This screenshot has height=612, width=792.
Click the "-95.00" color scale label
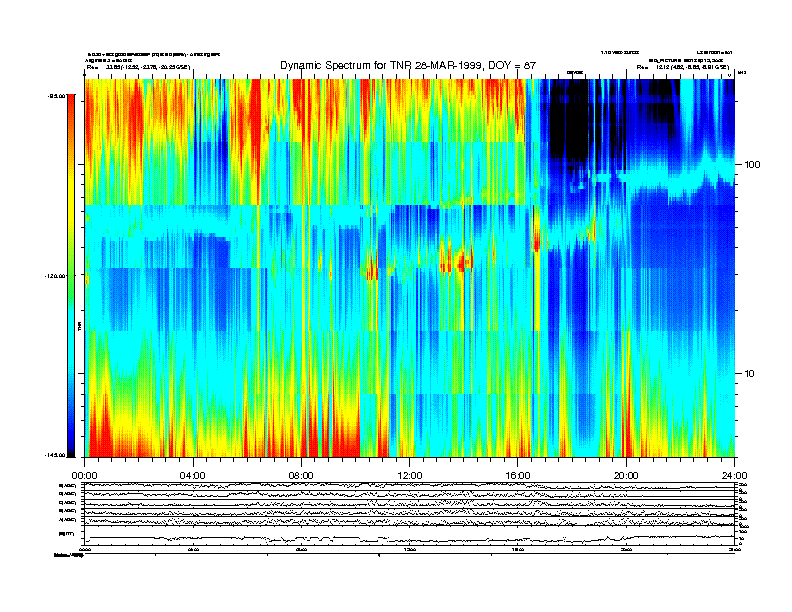click(x=57, y=95)
